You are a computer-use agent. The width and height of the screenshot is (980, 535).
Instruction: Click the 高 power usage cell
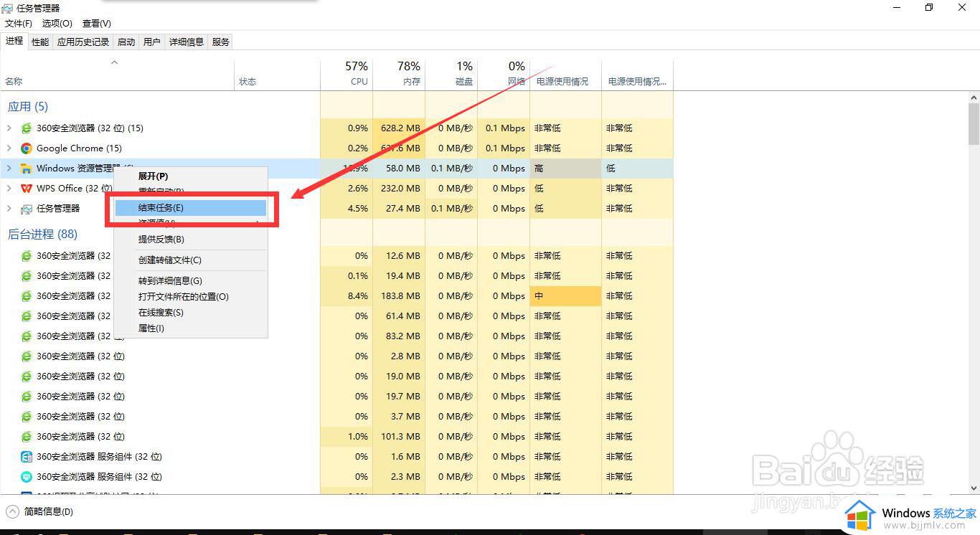[x=565, y=169]
